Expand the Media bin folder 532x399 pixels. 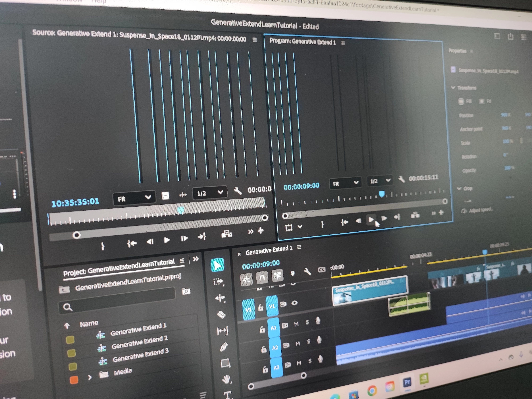tap(90, 377)
